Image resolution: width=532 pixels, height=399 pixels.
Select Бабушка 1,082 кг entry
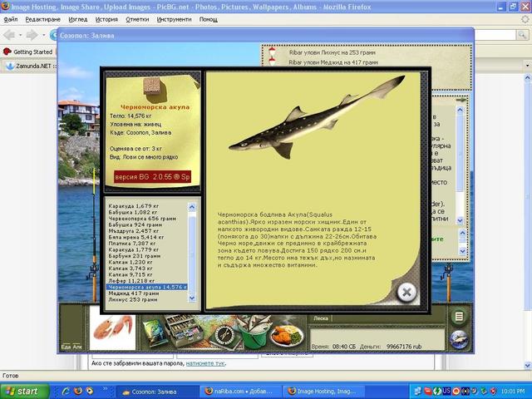[x=133, y=212]
